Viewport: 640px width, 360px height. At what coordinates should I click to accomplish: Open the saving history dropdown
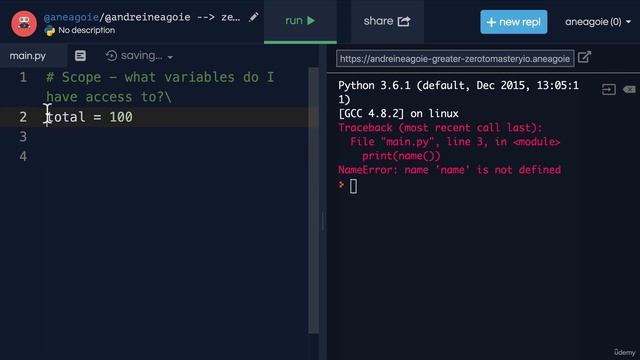click(170, 57)
